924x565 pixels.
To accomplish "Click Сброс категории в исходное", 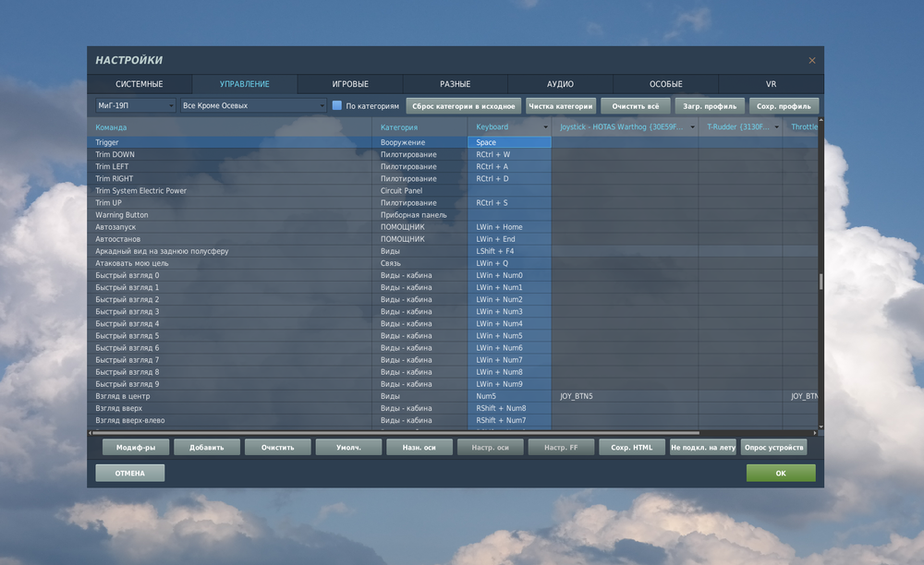I will pos(463,105).
